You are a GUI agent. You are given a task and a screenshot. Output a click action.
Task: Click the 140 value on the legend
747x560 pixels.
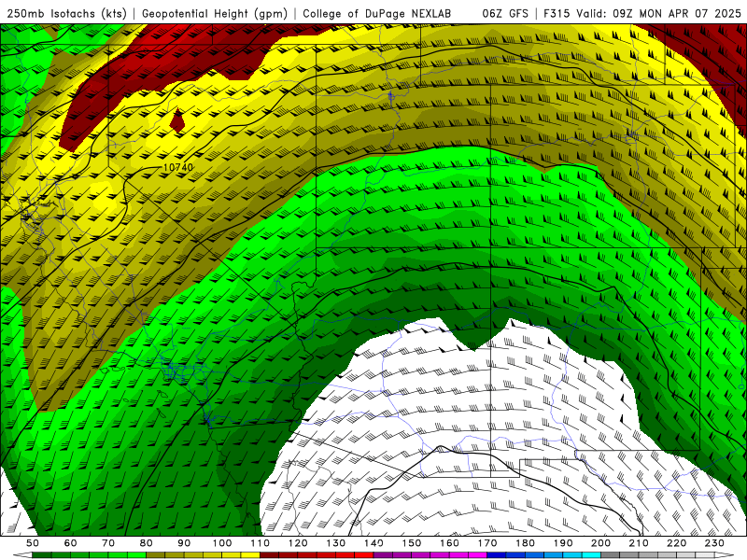coord(374,543)
